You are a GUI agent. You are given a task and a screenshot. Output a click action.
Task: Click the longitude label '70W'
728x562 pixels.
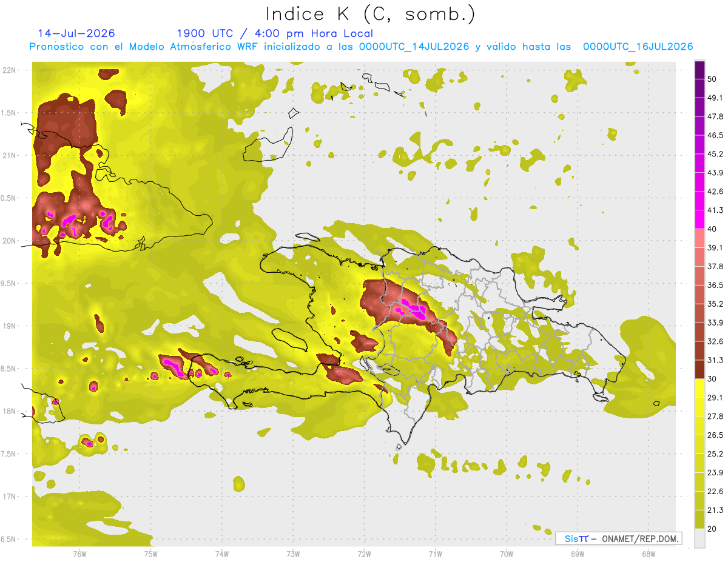pos(507,554)
